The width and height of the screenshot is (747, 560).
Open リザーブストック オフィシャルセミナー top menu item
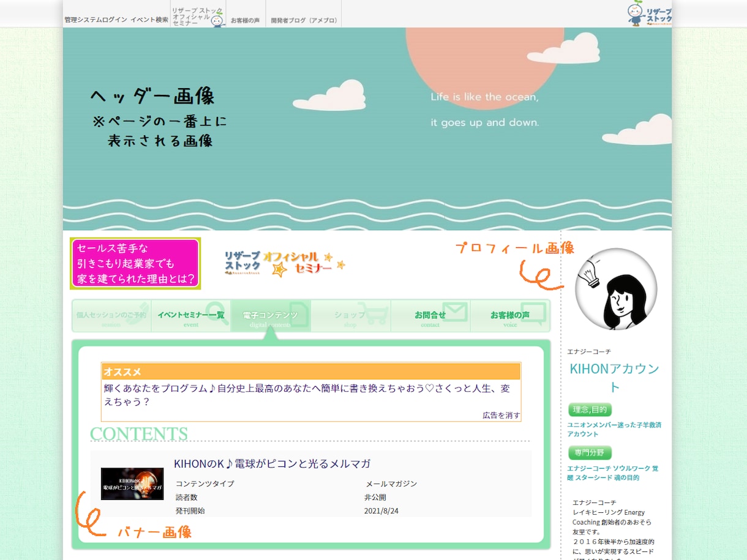pyautogui.click(x=198, y=17)
